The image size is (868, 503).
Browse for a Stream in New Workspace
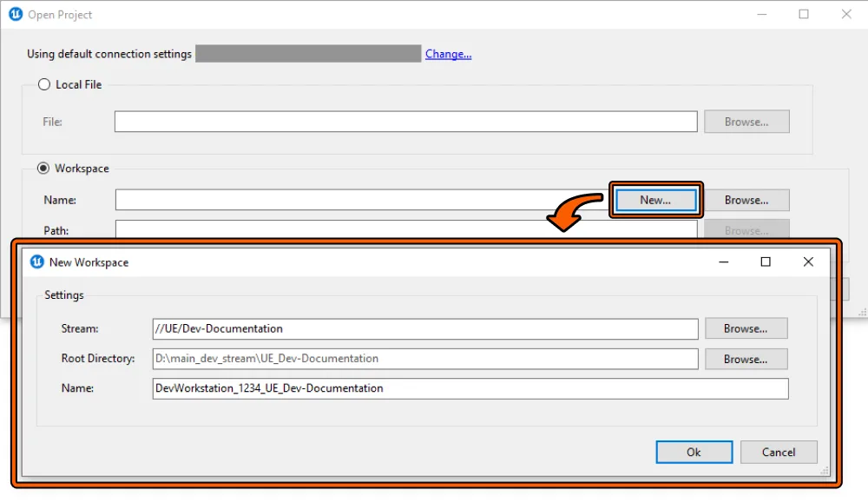[745, 328]
